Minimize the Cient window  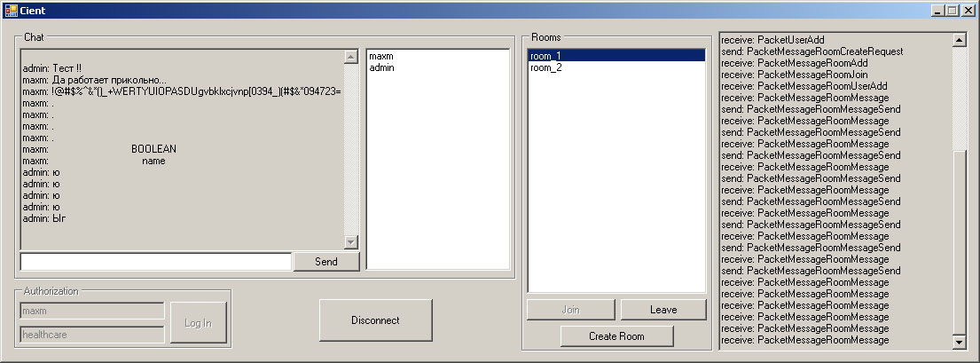[938, 10]
